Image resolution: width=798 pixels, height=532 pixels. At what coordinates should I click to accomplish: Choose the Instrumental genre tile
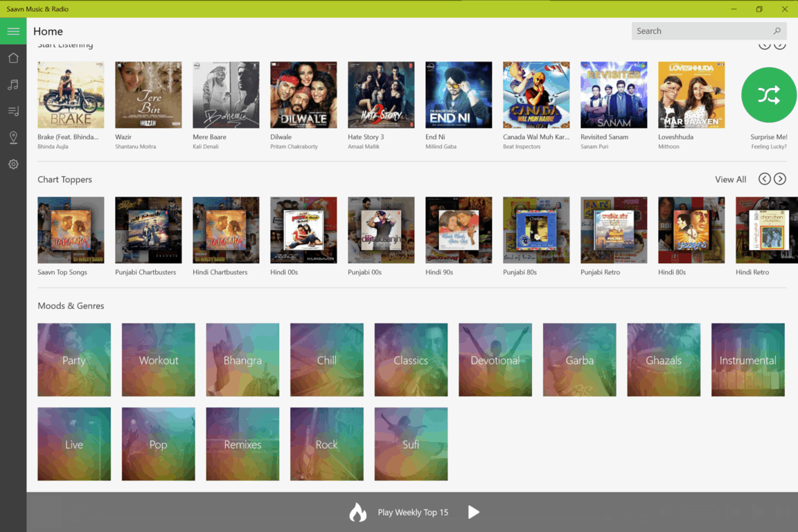(x=748, y=360)
